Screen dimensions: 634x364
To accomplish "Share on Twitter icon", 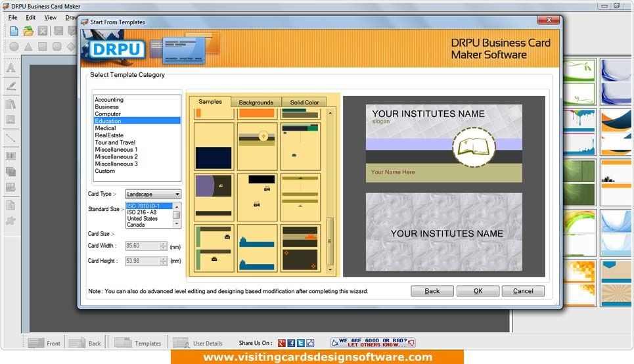I will tap(300, 343).
